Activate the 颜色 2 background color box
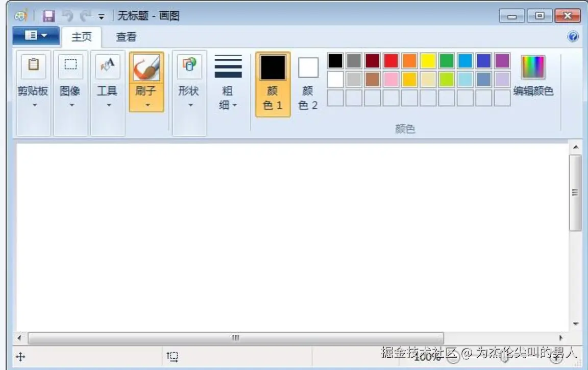The width and height of the screenshot is (588, 370). [x=308, y=66]
